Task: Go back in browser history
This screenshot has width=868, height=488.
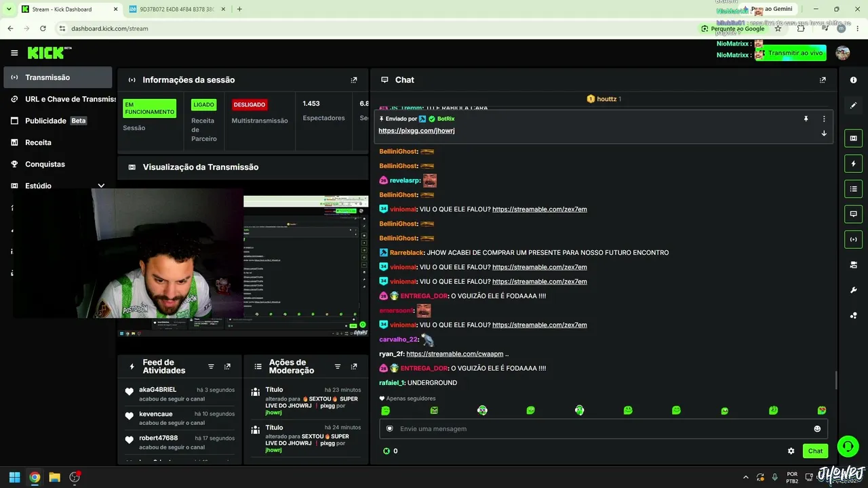Action: [10, 28]
